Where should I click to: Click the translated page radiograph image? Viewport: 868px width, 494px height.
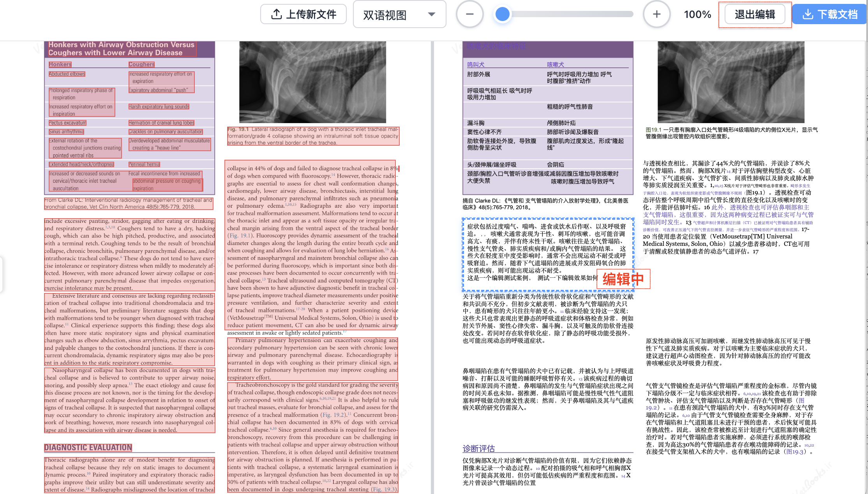click(x=731, y=82)
